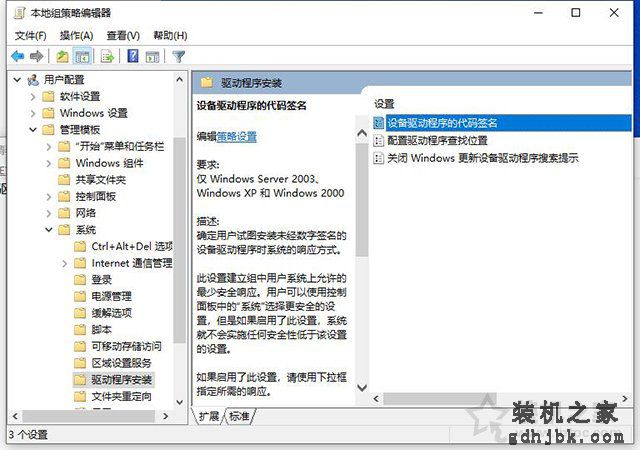
Task: Click the description pane vertical scrollbar thumb
Action: (x=362, y=199)
